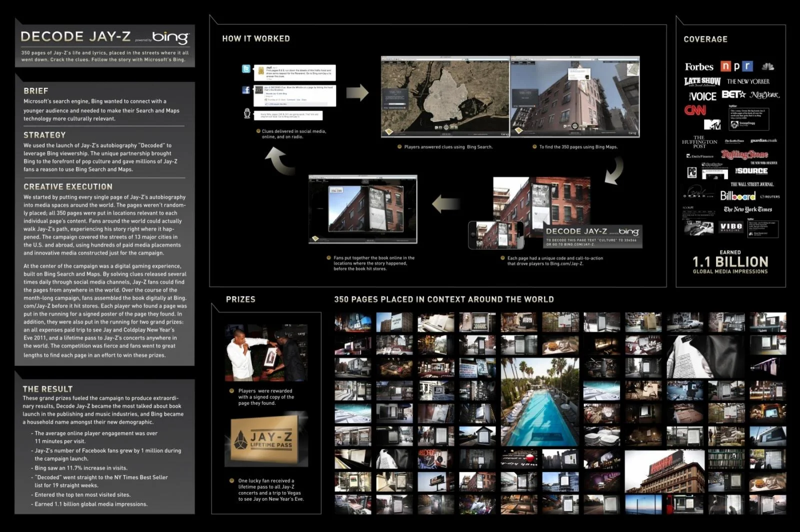Click The Wall Street Journal logo

click(752, 185)
